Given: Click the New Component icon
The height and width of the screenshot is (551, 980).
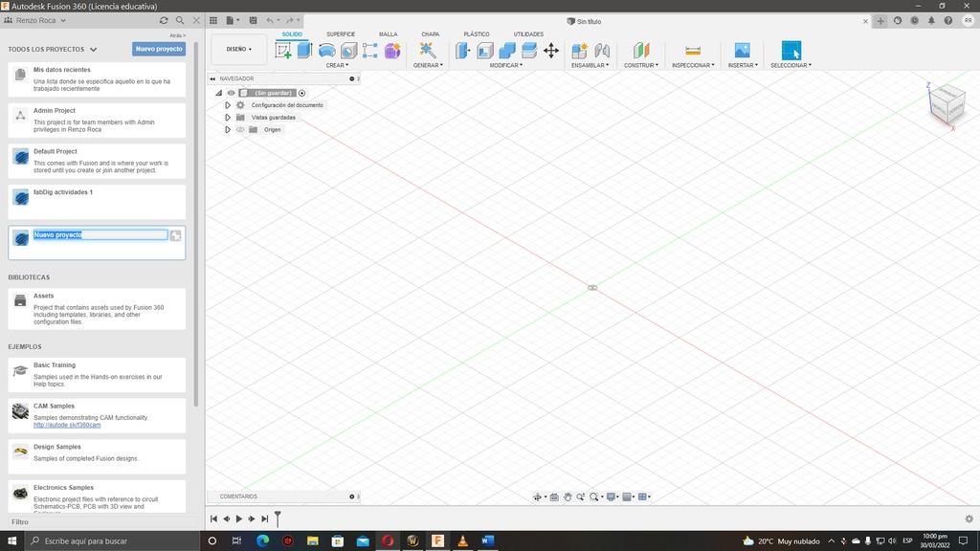Looking at the screenshot, I should [x=579, y=51].
